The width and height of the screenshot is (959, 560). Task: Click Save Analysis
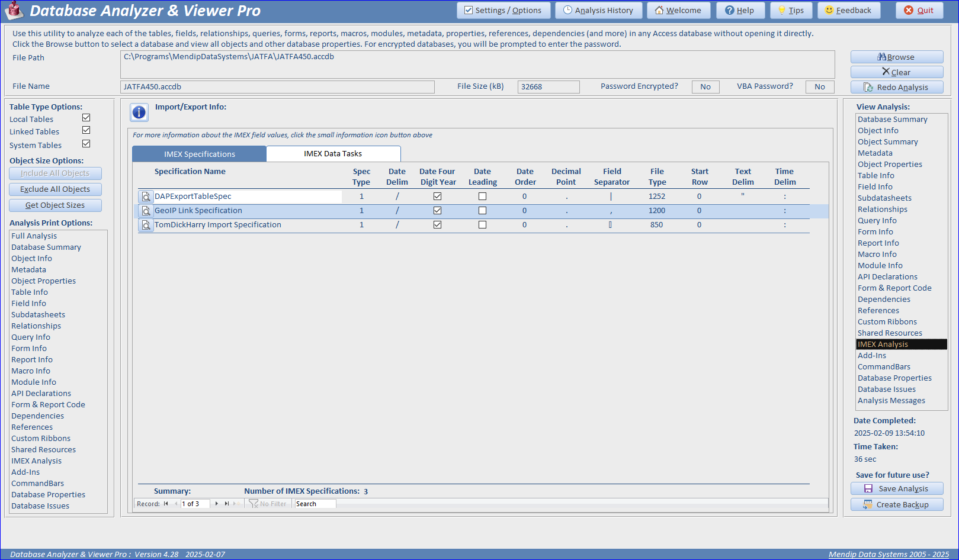click(897, 489)
